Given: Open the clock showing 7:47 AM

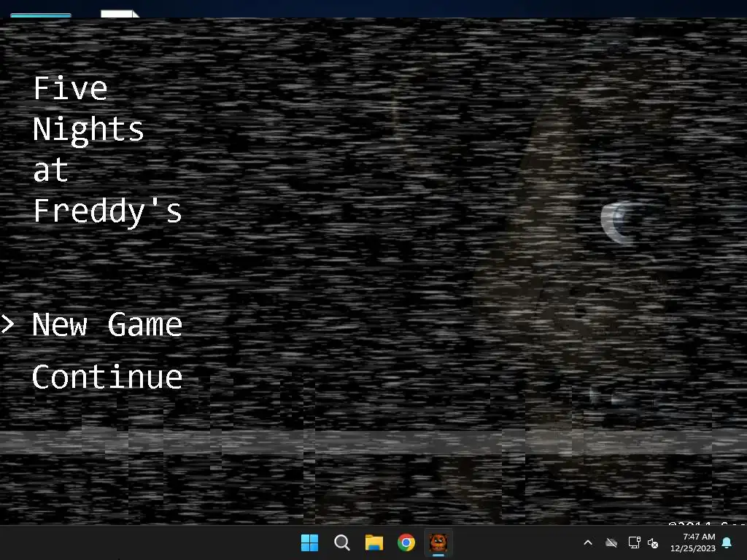Looking at the screenshot, I should (x=693, y=542).
